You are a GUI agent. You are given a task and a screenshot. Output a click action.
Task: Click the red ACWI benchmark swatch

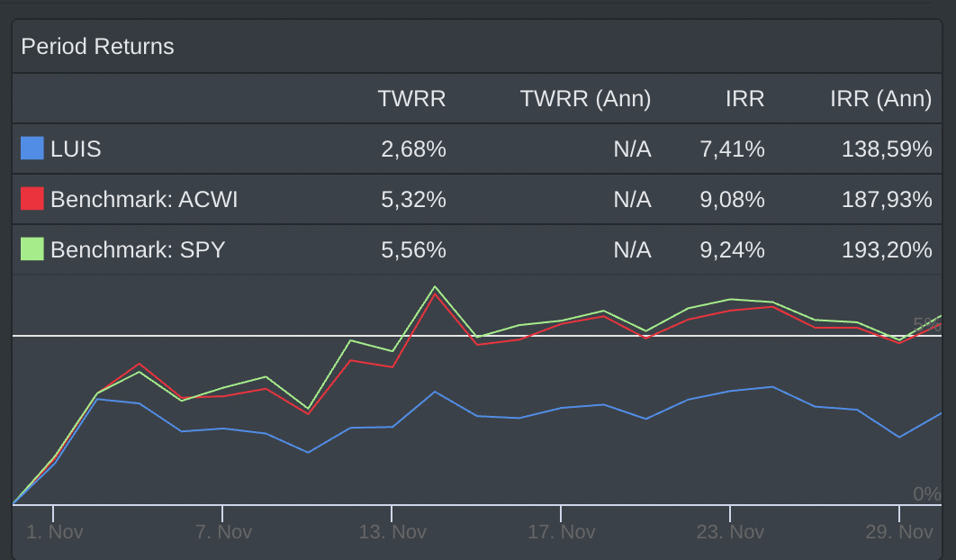[x=32, y=199]
